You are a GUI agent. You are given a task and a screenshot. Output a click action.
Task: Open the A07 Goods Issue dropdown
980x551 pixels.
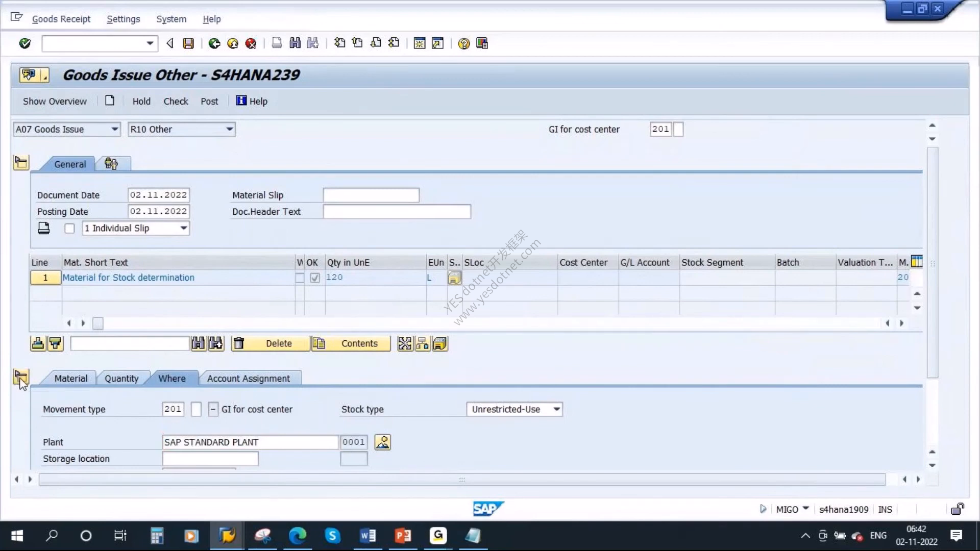point(67,129)
